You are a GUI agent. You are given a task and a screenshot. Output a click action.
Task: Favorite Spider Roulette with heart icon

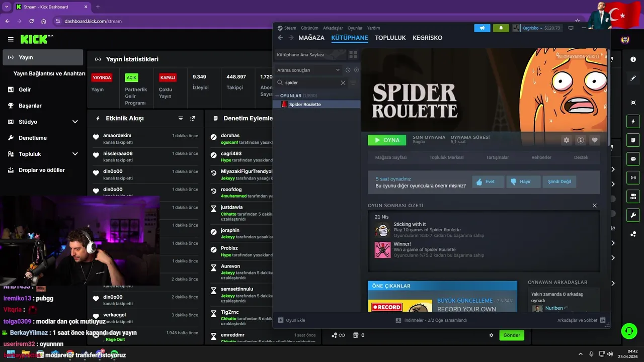point(595,140)
